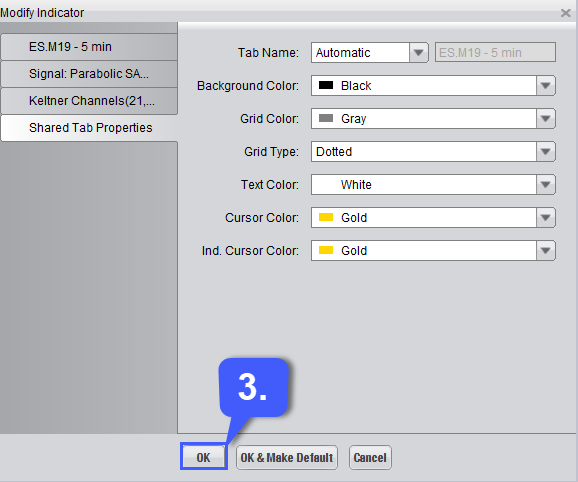Click the disabled tab name text field

click(x=495, y=52)
